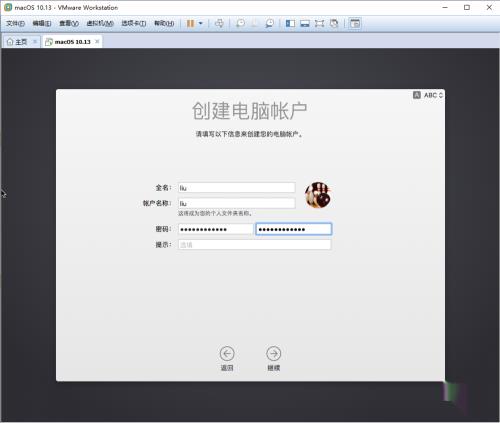Focus the 提示 password hint field

[255, 245]
